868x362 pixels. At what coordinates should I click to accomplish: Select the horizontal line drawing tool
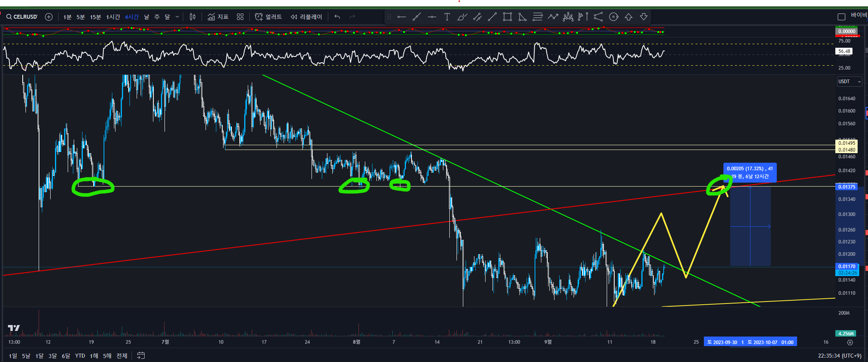402,17
